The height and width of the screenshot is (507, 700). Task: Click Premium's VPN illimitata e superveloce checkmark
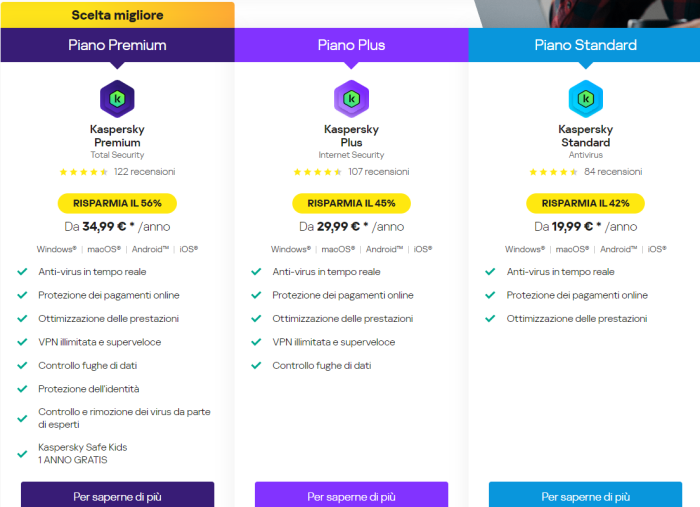pyautogui.click(x=22, y=342)
